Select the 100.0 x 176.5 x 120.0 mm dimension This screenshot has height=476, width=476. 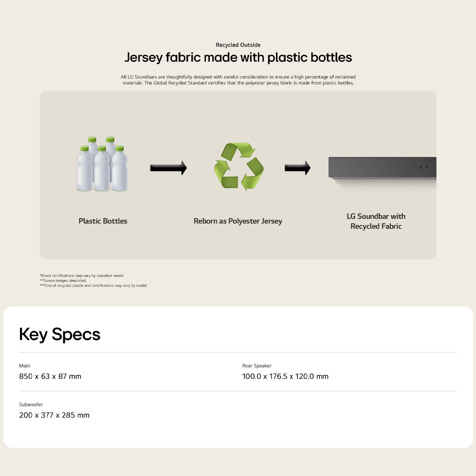(x=285, y=377)
